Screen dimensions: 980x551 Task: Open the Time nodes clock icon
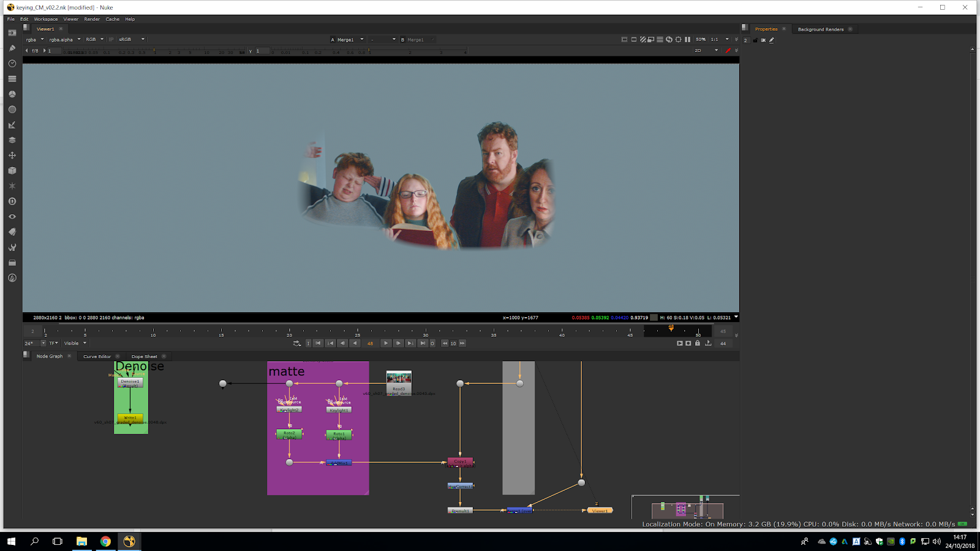pos(12,64)
